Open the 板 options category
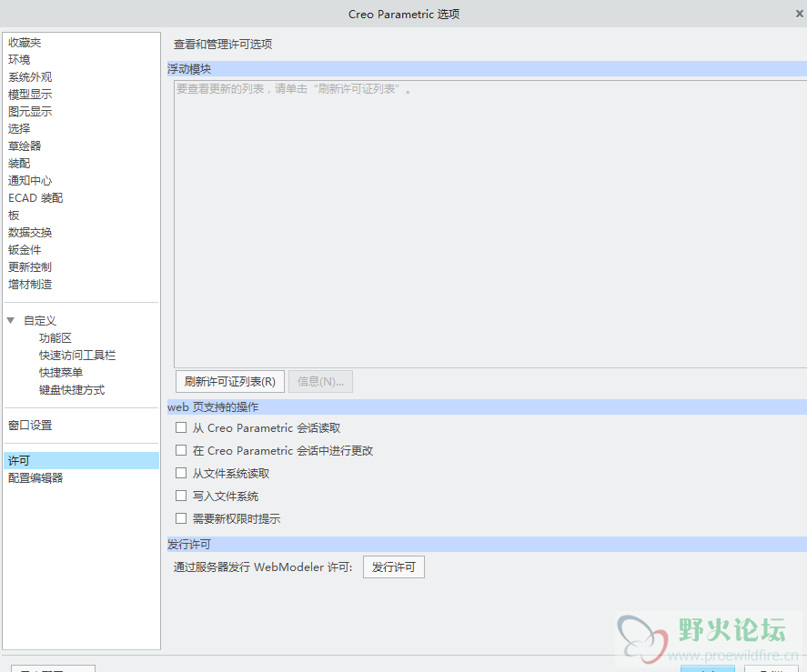 [x=14, y=216]
